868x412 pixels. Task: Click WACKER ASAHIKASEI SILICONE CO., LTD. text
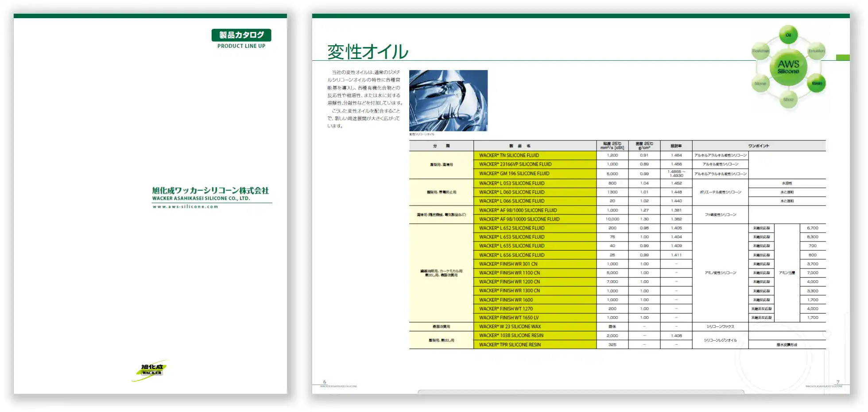coord(201,198)
